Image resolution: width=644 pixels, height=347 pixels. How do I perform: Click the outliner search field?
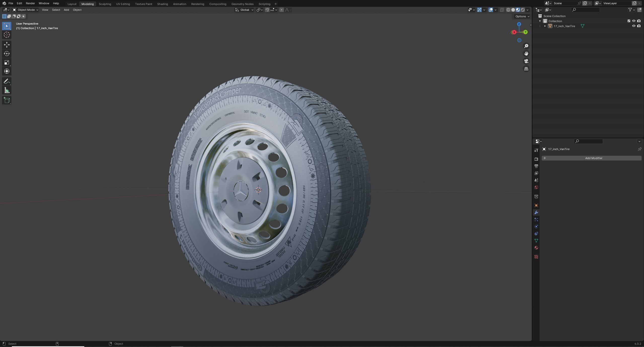click(586, 10)
